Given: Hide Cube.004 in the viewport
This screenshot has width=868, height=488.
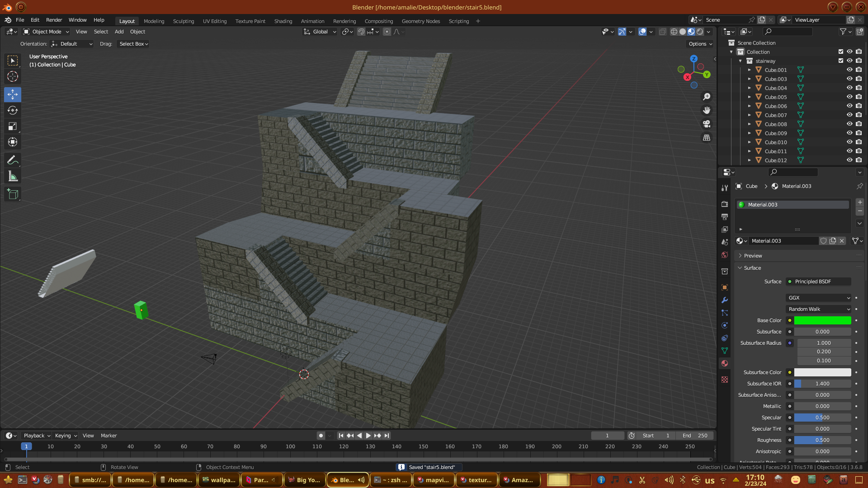Looking at the screenshot, I should pyautogui.click(x=849, y=88).
